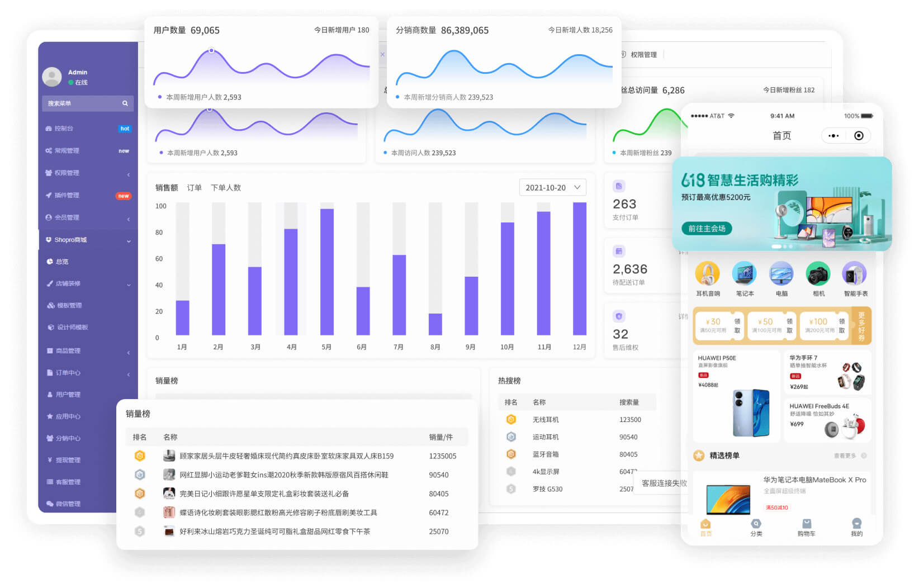Go to 我的 profile icon
The width and height of the screenshot is (919, 588).
(x=856, y=527)
